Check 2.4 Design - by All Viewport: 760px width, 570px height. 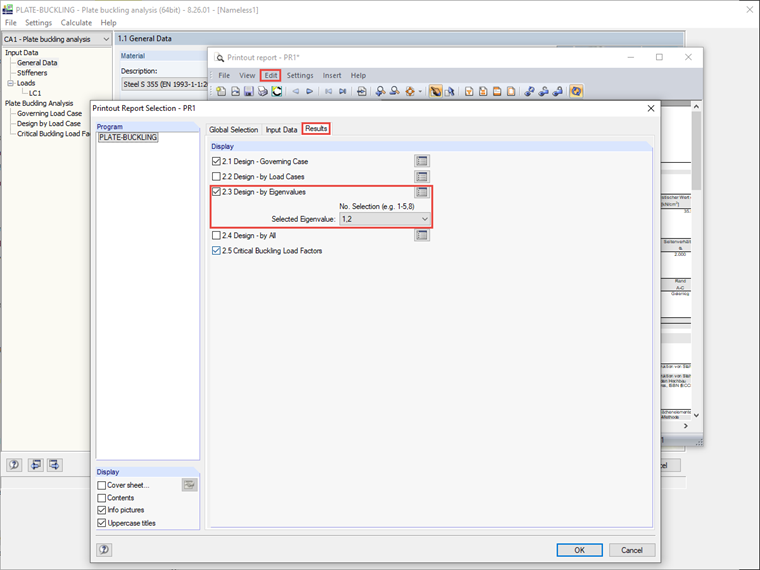[216, 236]
